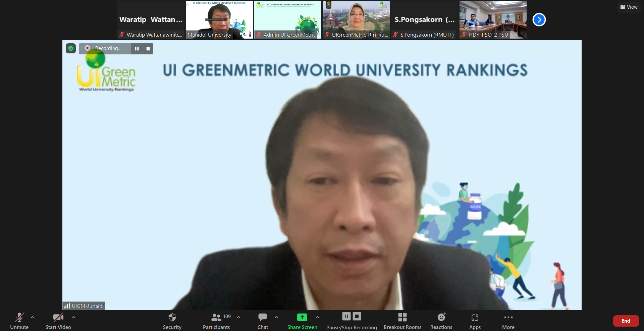Unmute the microphone
This screenshot has height=331, width=644.
pyautogui.click(x=19, y=317)
